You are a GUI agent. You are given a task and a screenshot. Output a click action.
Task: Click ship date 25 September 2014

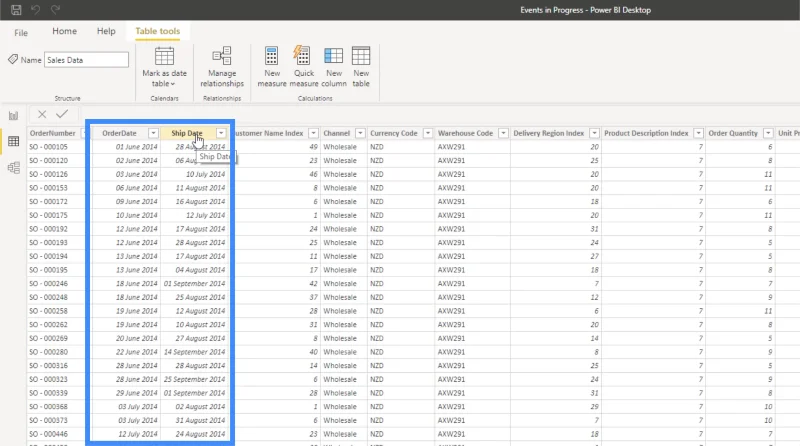194,380
